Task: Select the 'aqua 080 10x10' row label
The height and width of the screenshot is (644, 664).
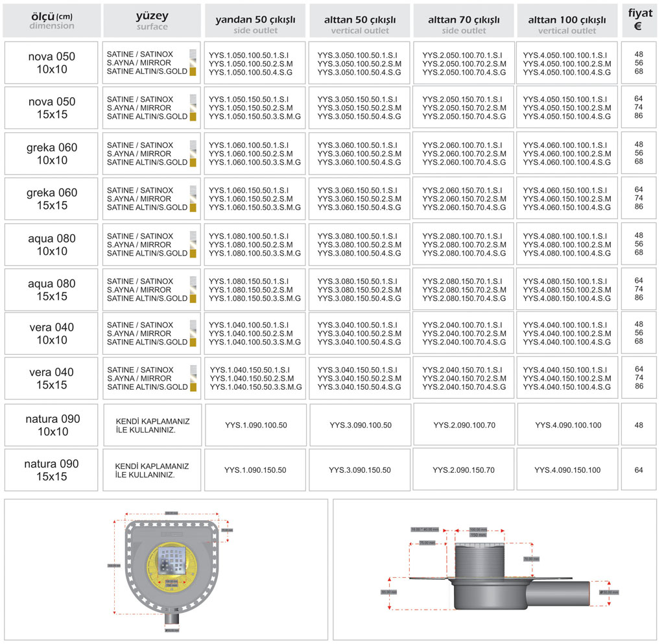Action: point(52,244)
